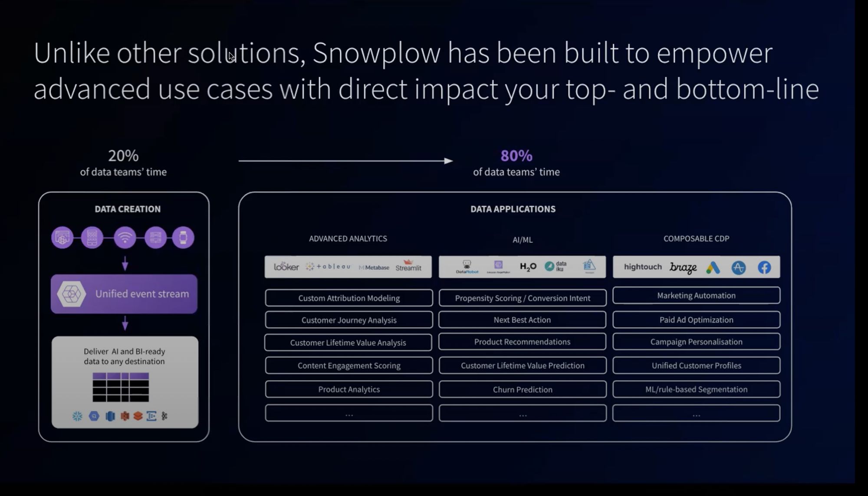Click the Hightouch CDP icon
868x496 pixels.
tap(642, 267)
